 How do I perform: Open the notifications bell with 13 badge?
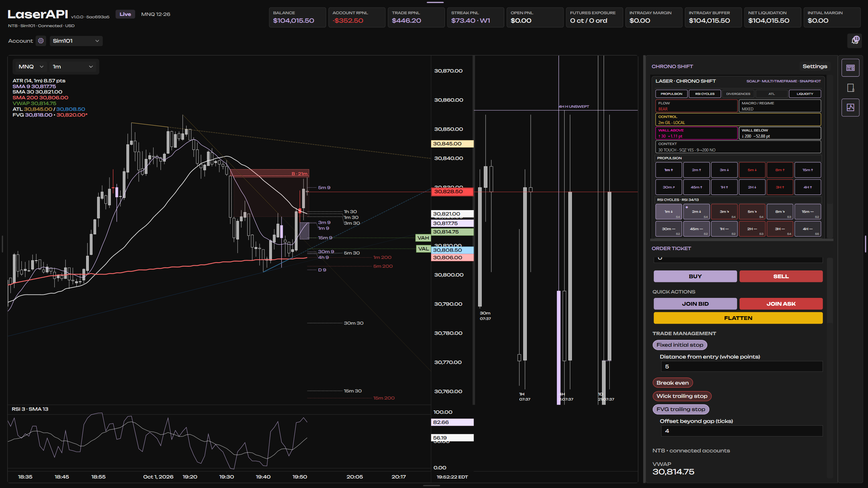pyautogui.click(x=855, y=41)
